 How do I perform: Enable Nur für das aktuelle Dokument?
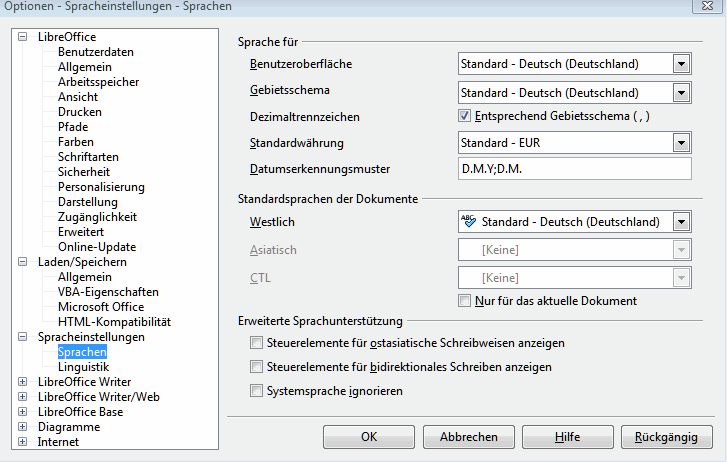[464, 301]
